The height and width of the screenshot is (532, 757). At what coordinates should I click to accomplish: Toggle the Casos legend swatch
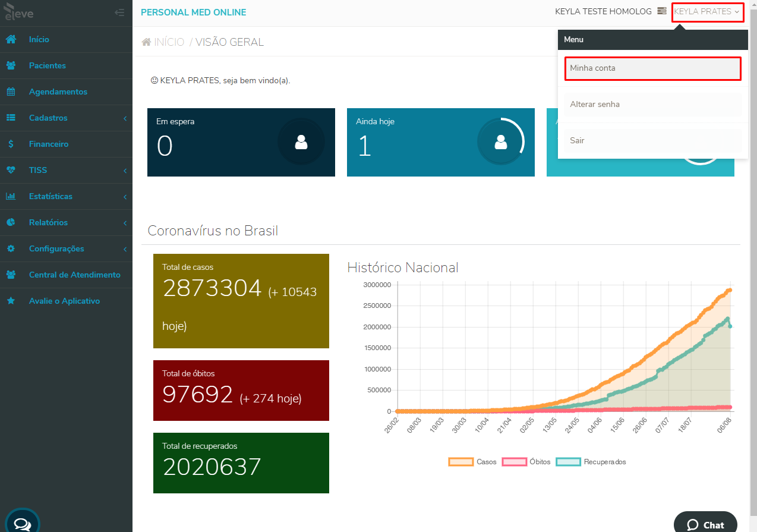click(461, 462)
